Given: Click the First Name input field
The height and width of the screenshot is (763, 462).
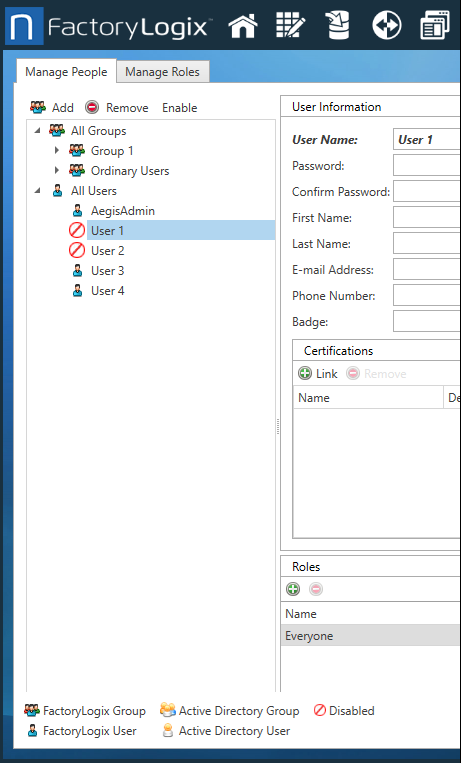Looking at the screenshot, I should pyautogui.click(x=426, y=218).
